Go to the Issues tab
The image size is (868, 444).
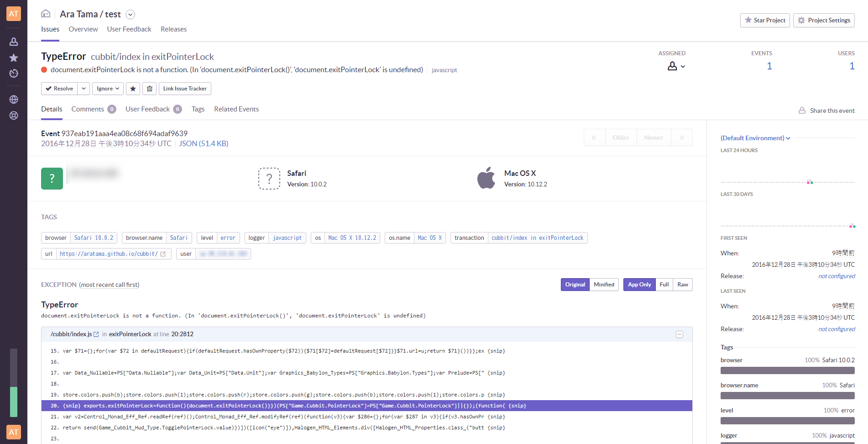pyautogui.click(x=50, y=29)
